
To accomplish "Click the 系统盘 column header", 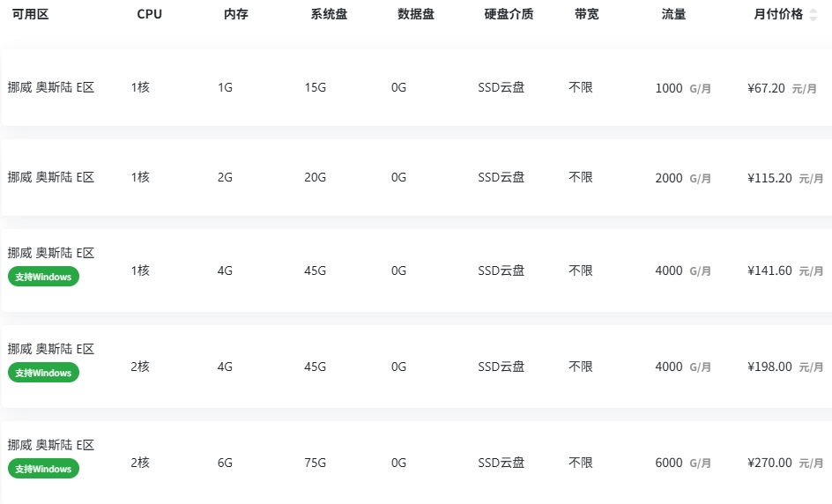I will 329,14.
